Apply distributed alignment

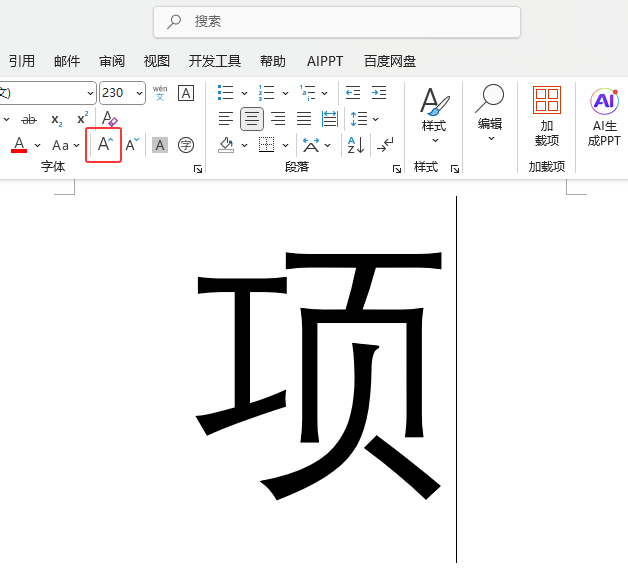click(x=330, y=119)
